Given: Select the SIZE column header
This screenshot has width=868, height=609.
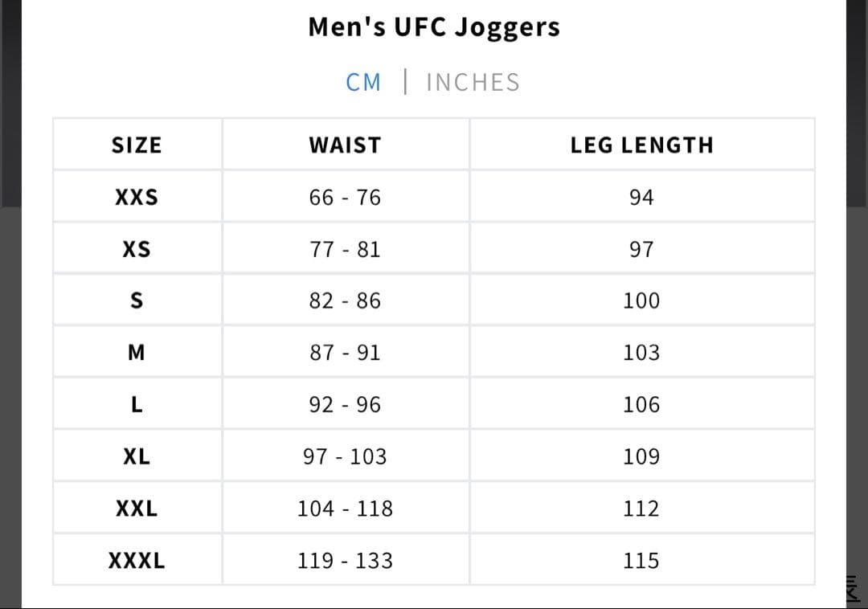Looking at the screenshot, I should pos(137,145).
